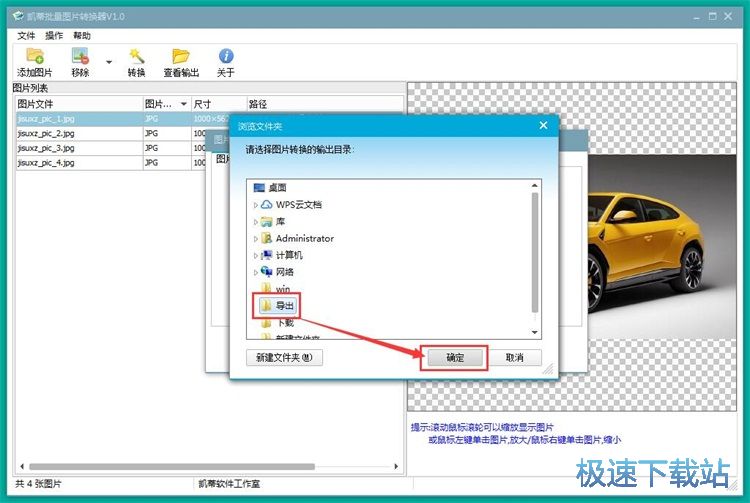Select the 下载 folder
The height and width of the screenshot is (503, 750).
click(277, 323)
